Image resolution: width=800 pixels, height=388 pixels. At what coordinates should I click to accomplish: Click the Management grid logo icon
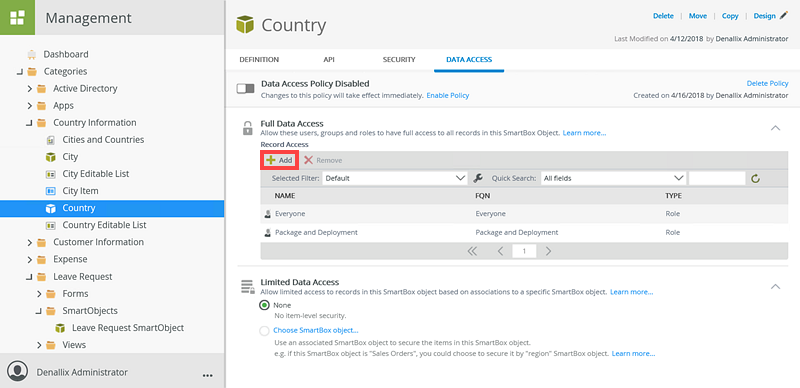click(x=17, y=17)
